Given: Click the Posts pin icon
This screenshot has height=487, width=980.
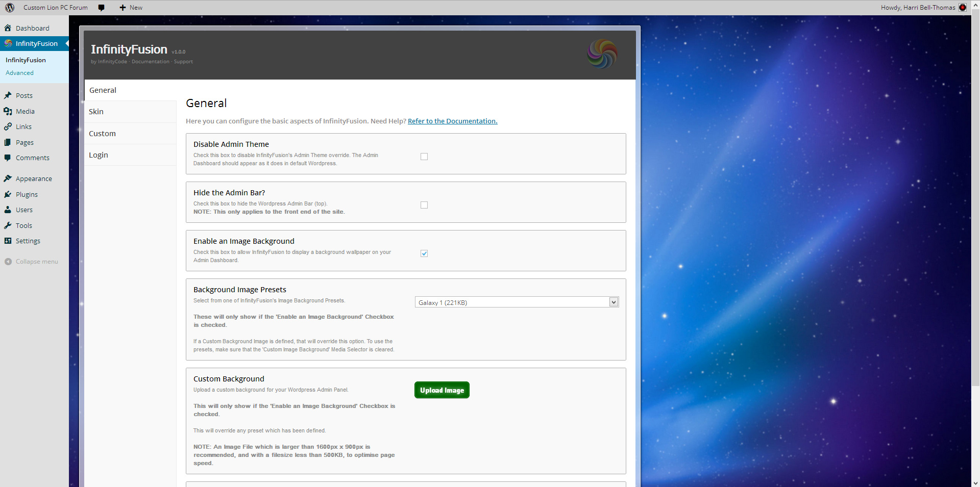Looking at the screenshot, I should click(x=8, y=95).
